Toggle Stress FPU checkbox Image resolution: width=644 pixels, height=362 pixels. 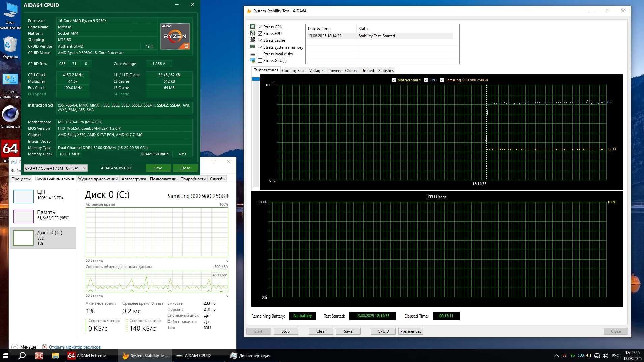click(x=260, y=33)
